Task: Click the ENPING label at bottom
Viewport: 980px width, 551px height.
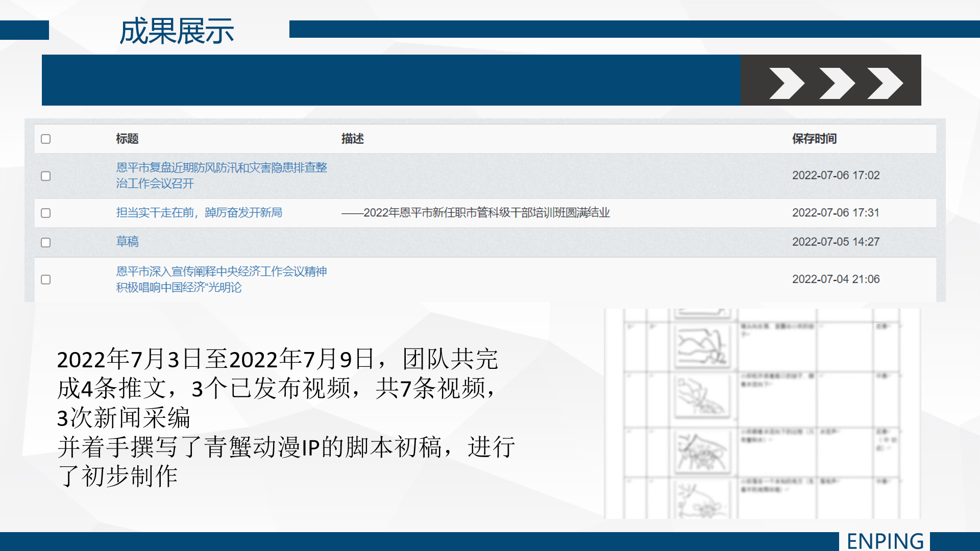Action: (x=885, y=541)
